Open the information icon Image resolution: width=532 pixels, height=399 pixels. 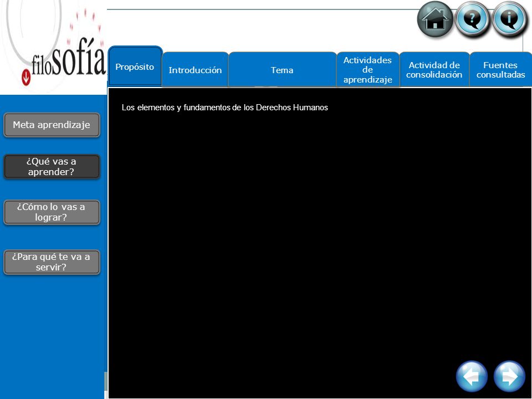pos(509,19)
